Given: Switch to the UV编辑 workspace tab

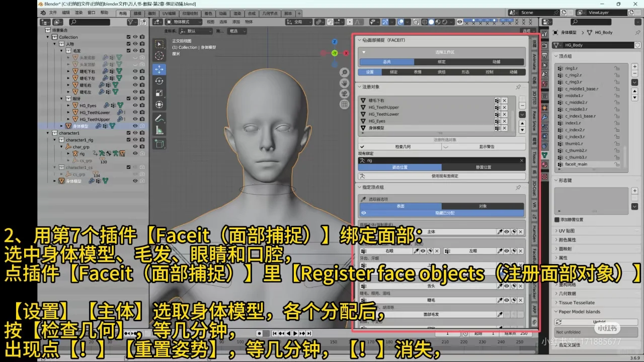Looking at the screenshot, I should click(x=169, y=14).
